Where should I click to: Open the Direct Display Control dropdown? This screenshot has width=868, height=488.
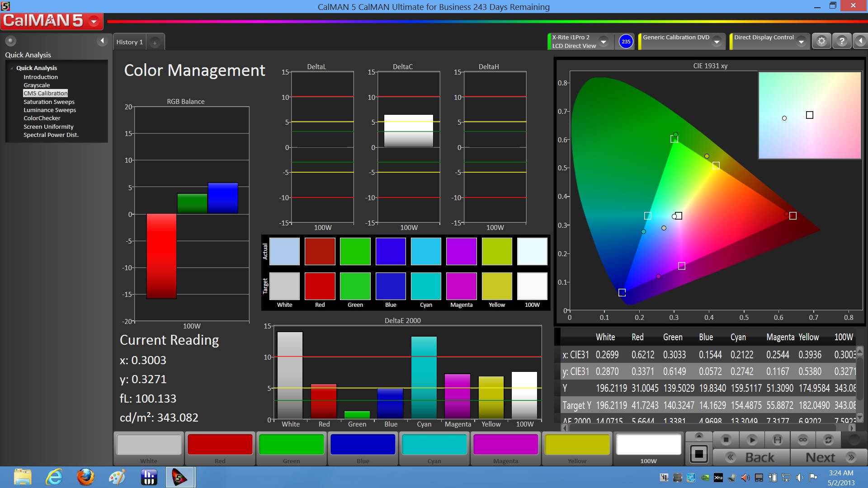click(801, 42)
